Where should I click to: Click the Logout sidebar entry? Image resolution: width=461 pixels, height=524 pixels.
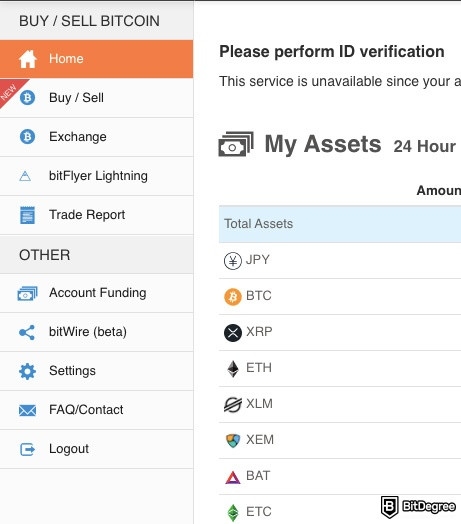tap(96, 449)
